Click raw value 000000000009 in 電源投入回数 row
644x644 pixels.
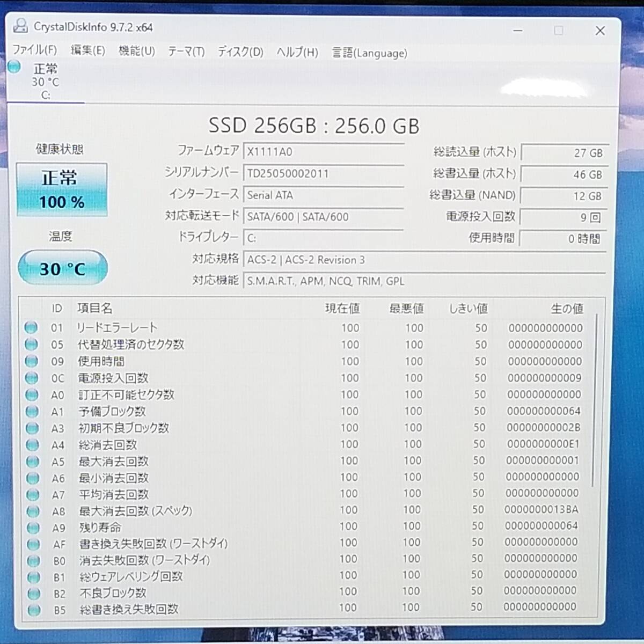point(544,378)
